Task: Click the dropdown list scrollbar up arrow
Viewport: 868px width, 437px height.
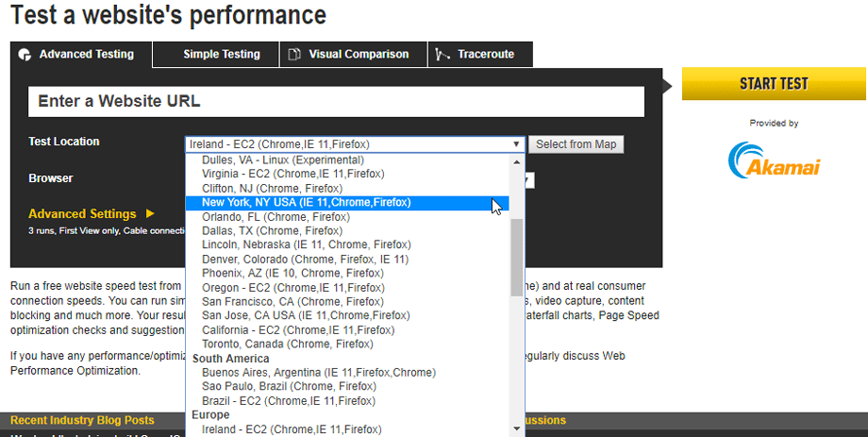Action: [516, 160]
